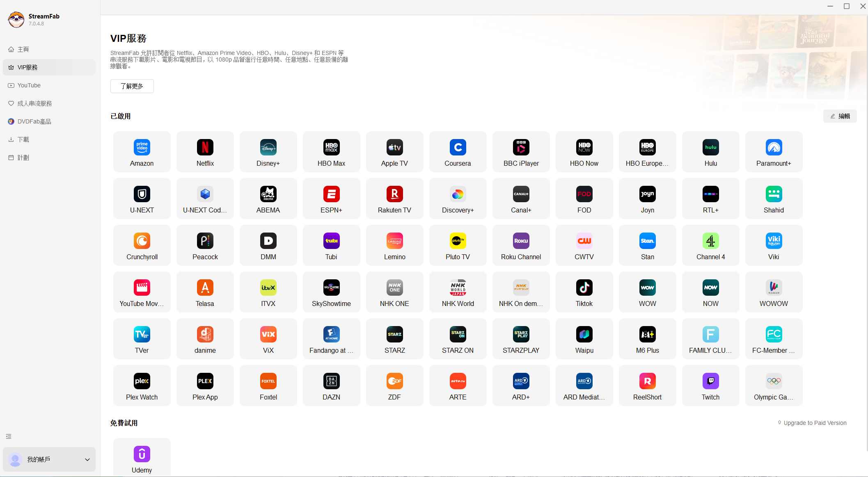Screen dimensions: 868x477
Task: Choose the Channel 4 service
Action: click(x=711, y=245)
